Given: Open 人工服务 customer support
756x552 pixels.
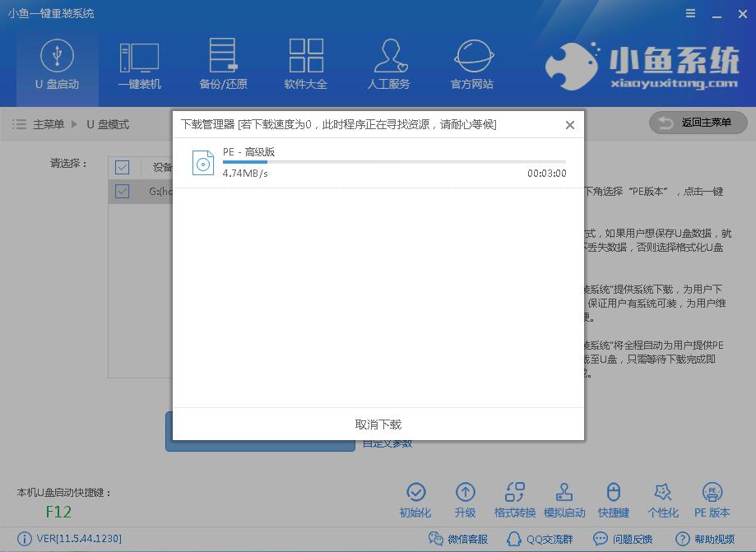Looking at the screenshot, I should [x=388, y=55].
